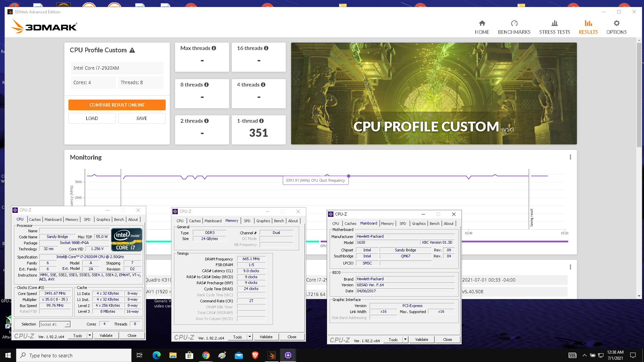Click the Windows Start button
644x362 pixels.
[x=8, y=355]
